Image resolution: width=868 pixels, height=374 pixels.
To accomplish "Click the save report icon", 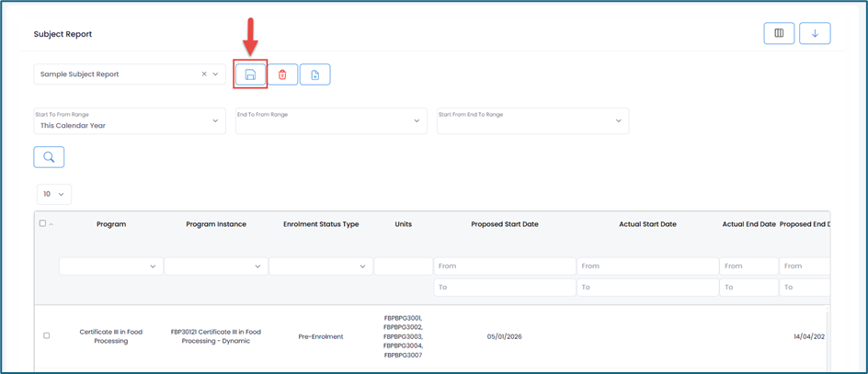I will [250, 74].
